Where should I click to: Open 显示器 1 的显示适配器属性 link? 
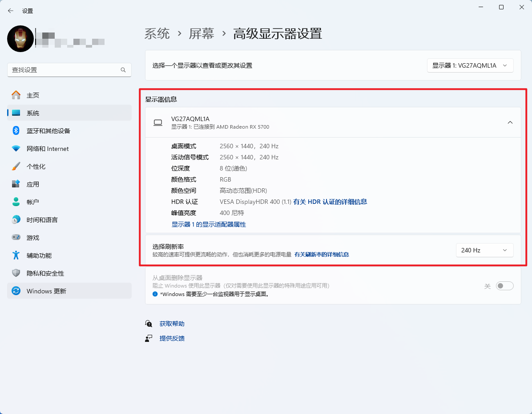(209, 224)
